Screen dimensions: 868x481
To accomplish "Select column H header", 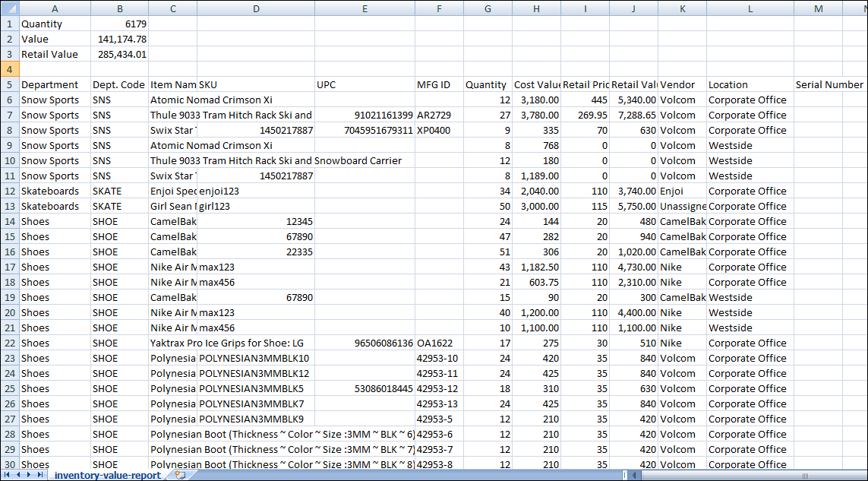I will (536, 8).
